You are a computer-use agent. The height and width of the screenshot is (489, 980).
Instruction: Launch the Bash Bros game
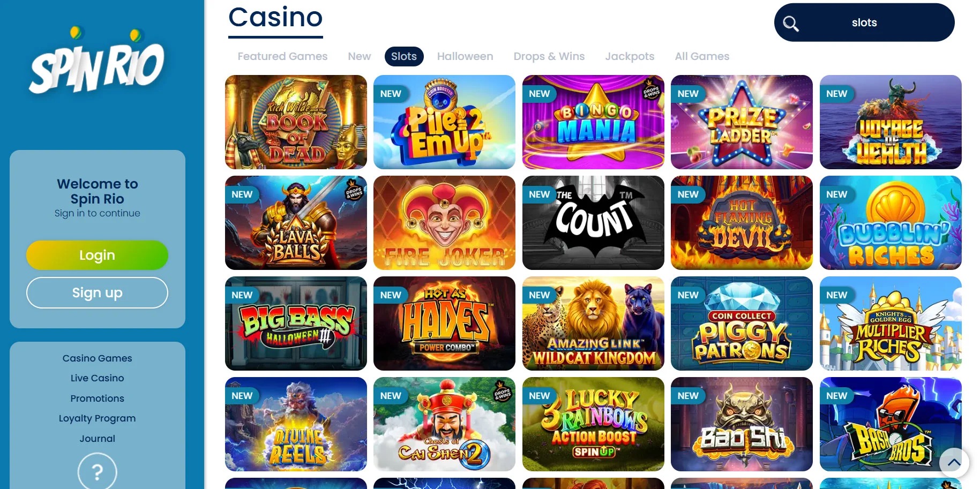coord(891,424)
